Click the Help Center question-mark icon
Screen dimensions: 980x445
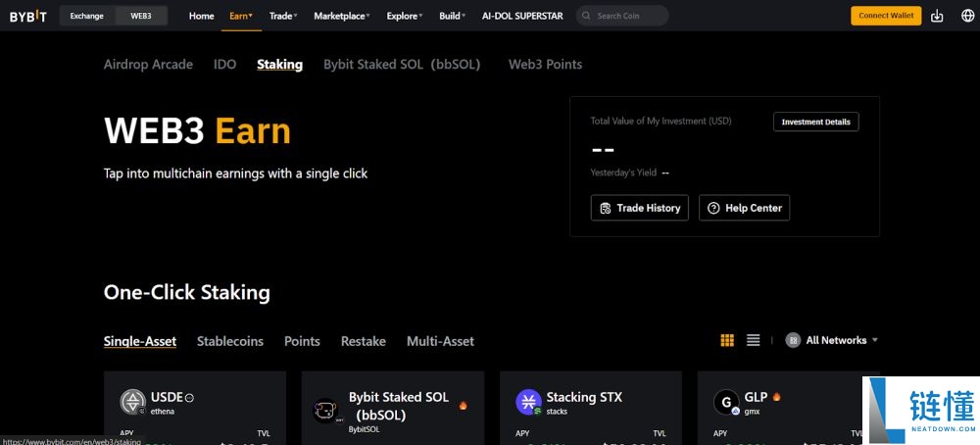713,208
